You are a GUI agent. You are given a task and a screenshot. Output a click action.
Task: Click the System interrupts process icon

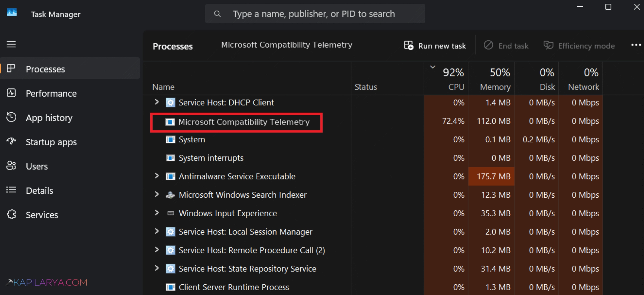[171, 158]
